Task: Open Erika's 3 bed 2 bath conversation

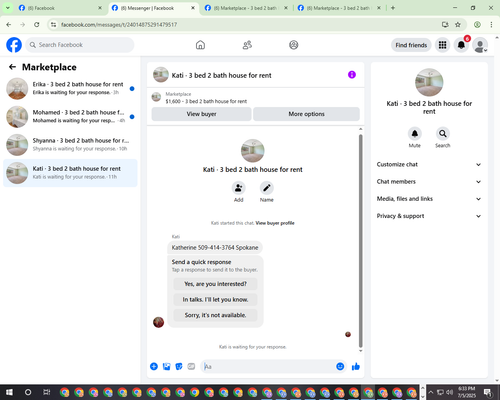Action: pyautogui.click(x=70, y=89)
